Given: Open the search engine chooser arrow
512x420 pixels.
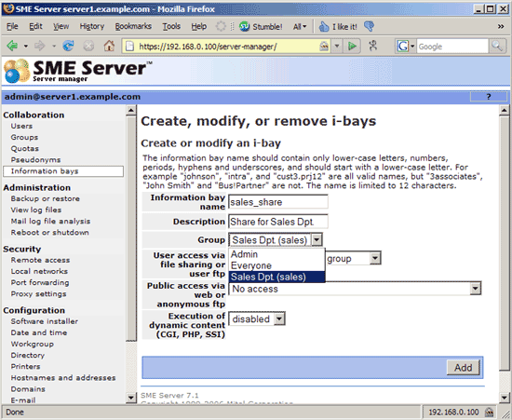Looking at the screenshot, I should coord(412,47).
